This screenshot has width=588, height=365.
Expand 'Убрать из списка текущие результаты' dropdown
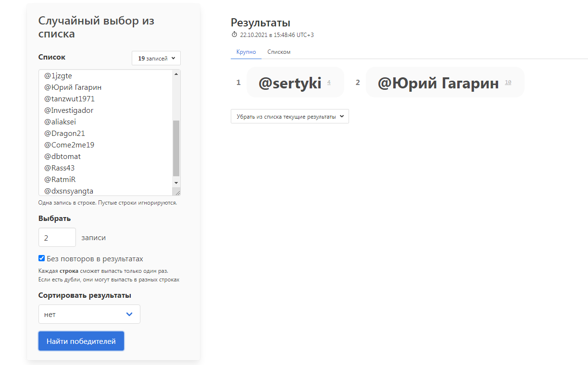(290, 116)
